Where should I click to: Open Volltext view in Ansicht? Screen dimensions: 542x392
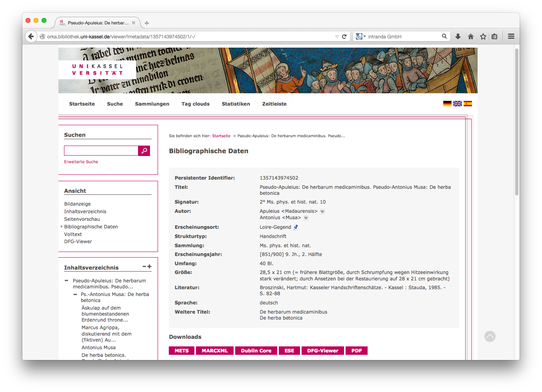click(x=73, y=234)
